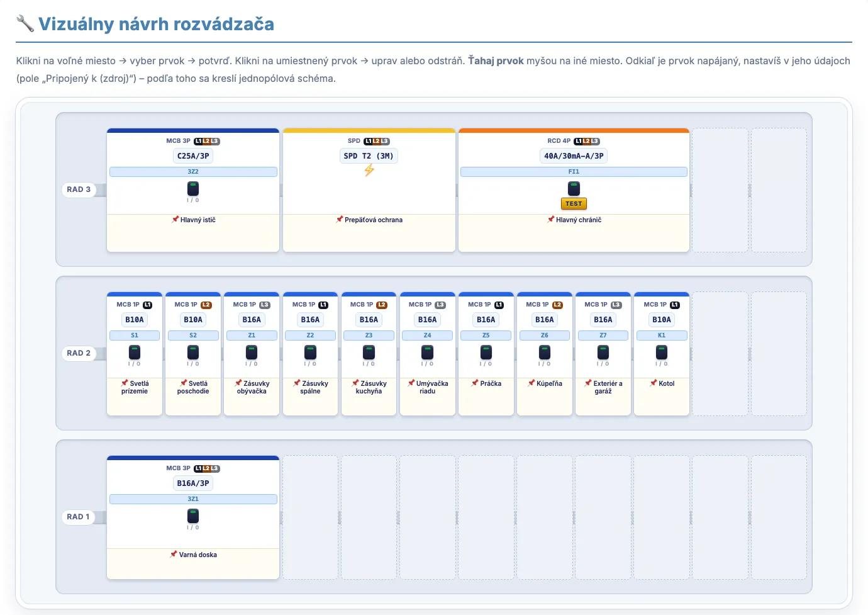Click the Z6 designation bar

pyautogui.click(x=545, y=336)
